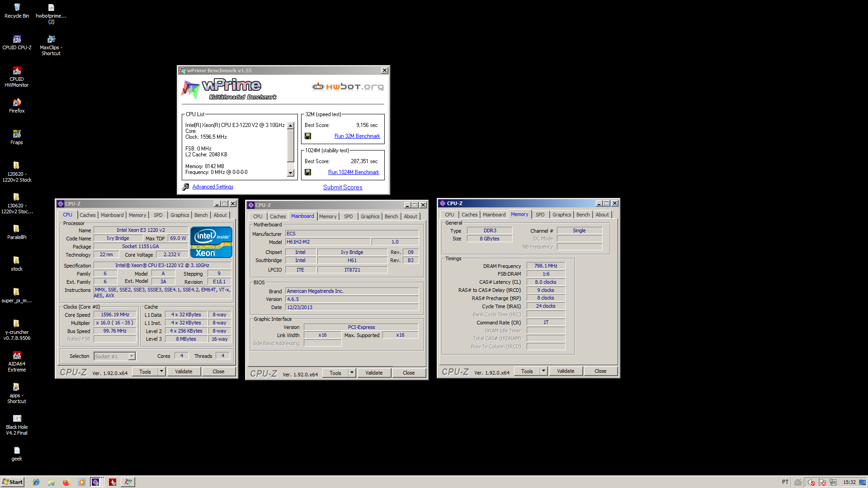The image size is (868, 488).
Task: Open the 'apps - Shortcut' desktop icon
Action: pos(17,393)
